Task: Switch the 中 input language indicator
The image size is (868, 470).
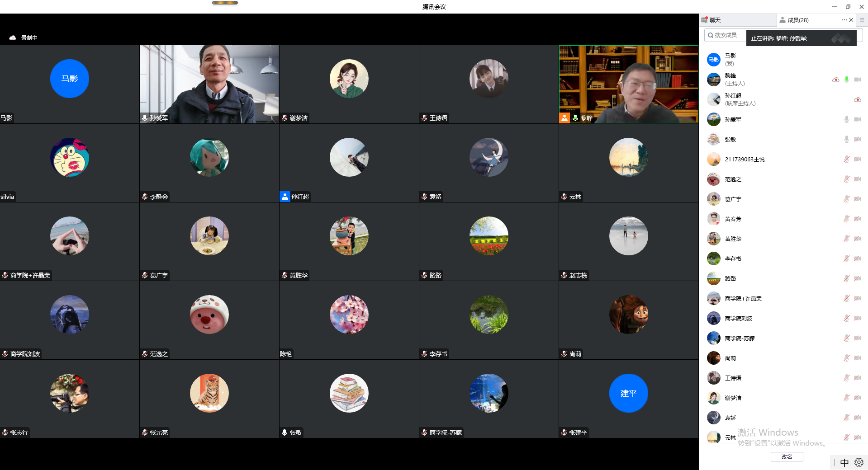Action: pos(844,462)
